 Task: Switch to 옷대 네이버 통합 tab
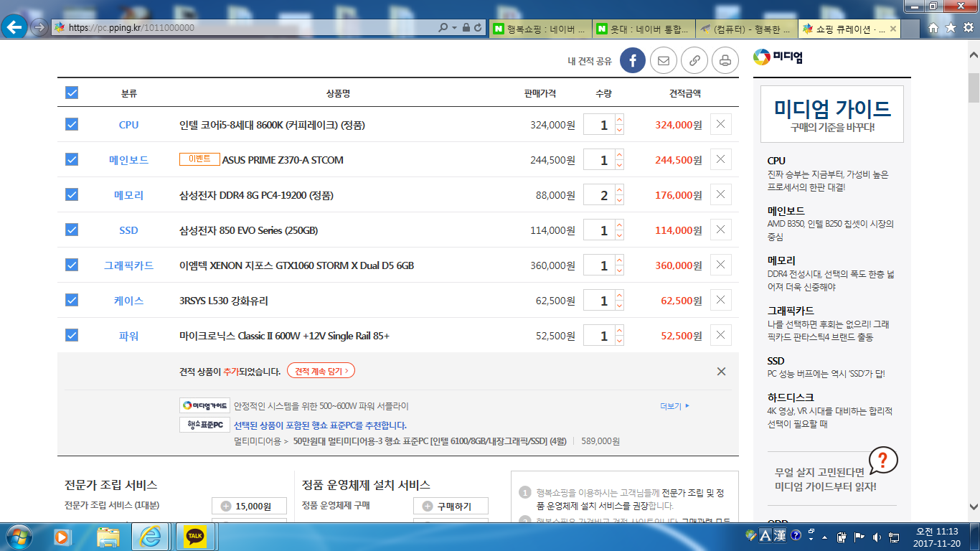644,29
